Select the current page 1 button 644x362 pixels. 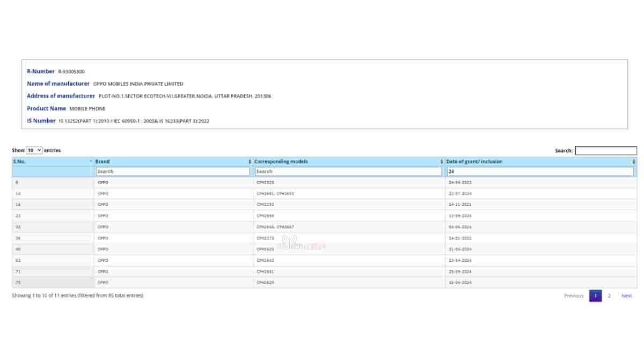coord(595,296)
